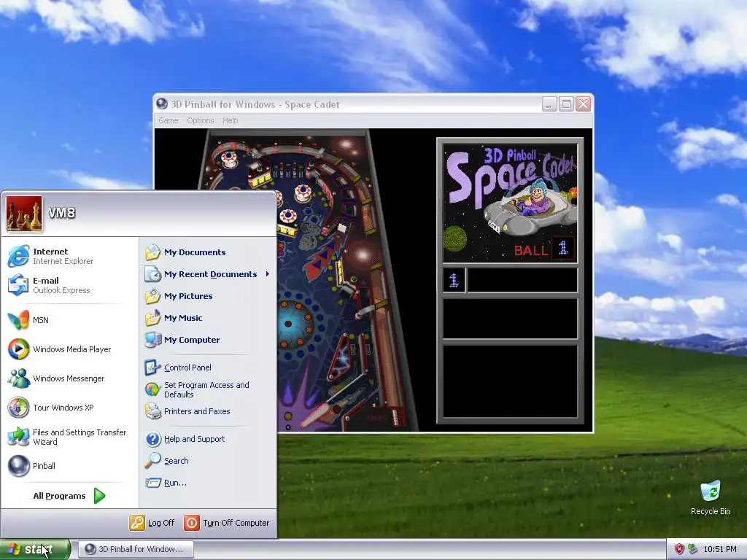The width and height of the screenshot is (747, 560).
Task: Click the VM8 user chess picture
Action: click(x=24, y=214)
